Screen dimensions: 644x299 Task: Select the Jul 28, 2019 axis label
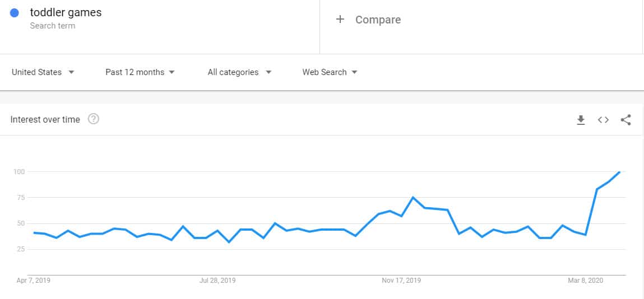pos(217,281)
